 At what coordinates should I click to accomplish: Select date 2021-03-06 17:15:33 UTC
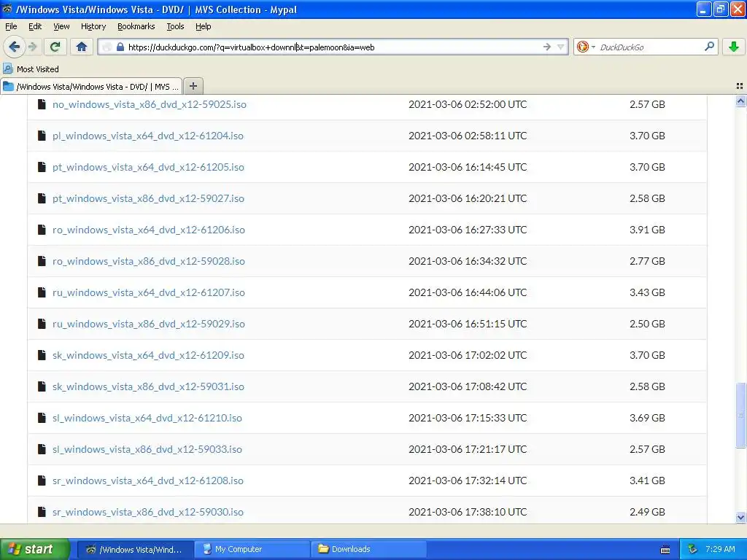coord(468,419)
